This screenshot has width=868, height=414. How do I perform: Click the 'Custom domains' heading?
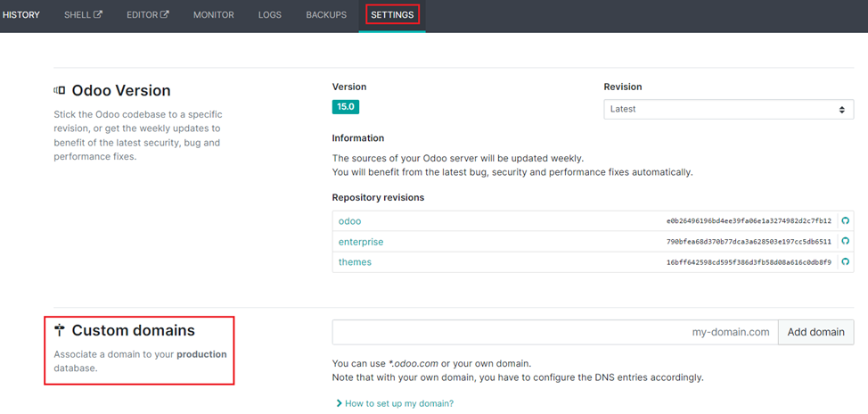tap(134, 330)
